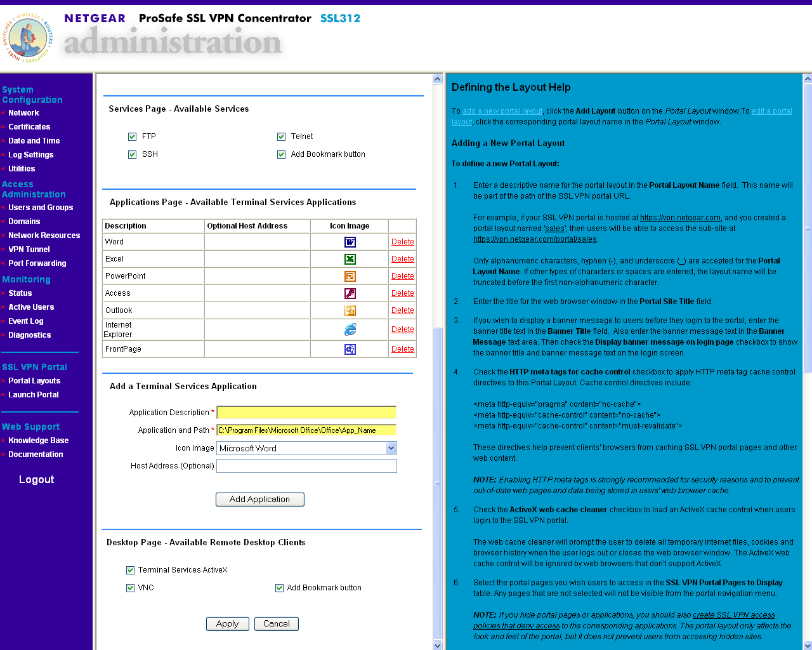Click the NETGEAR circular logo
The height and width of the screenshot is (650, 812).
[28, 37]
